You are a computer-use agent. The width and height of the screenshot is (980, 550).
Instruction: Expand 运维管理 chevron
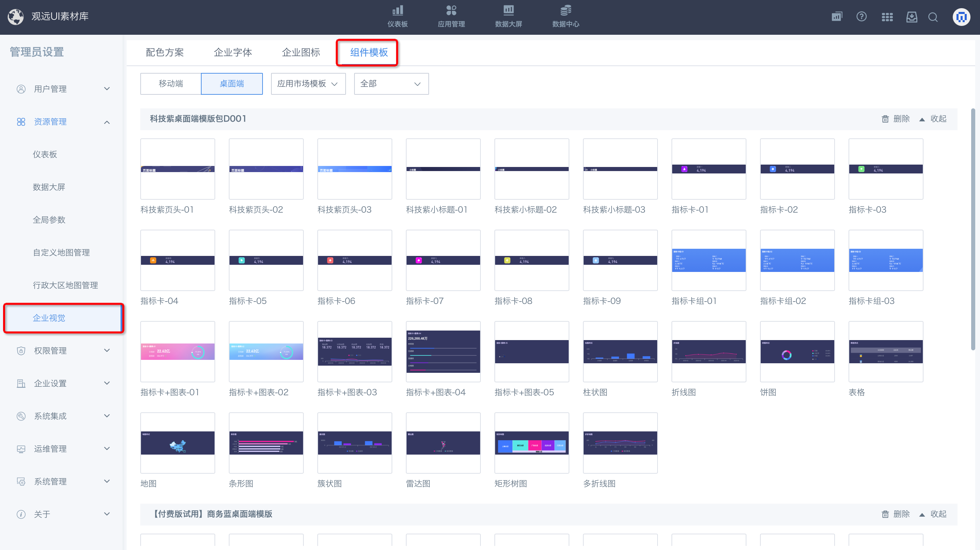(x=107, y=448)
